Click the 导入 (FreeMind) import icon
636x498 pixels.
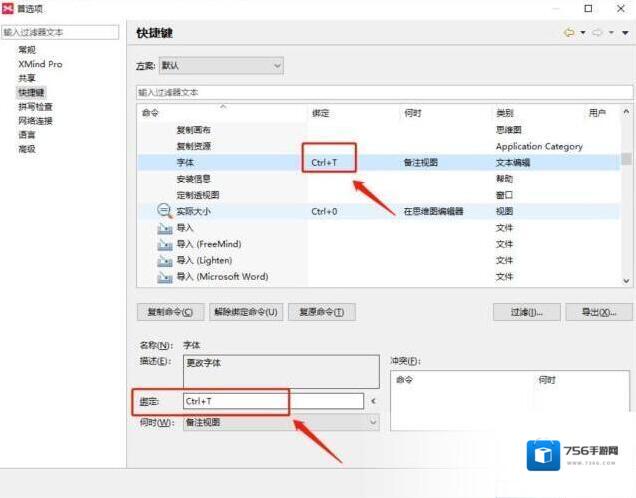point(164,244)
